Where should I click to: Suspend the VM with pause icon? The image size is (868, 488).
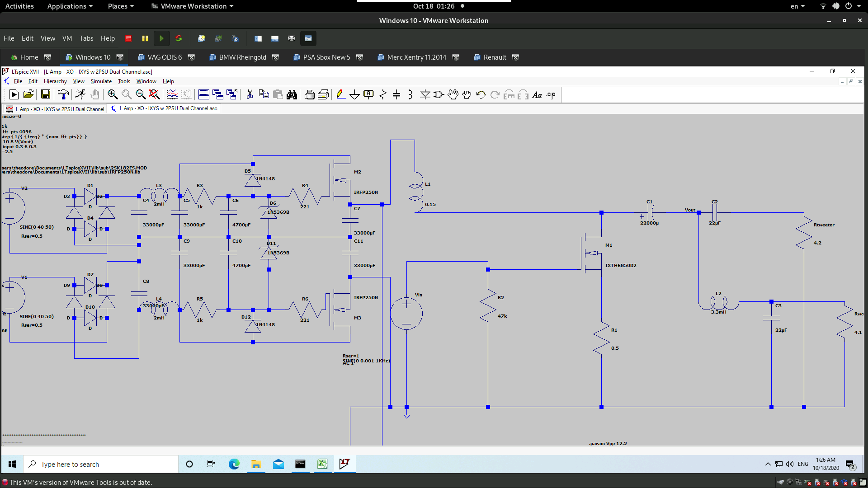[145, 38]
